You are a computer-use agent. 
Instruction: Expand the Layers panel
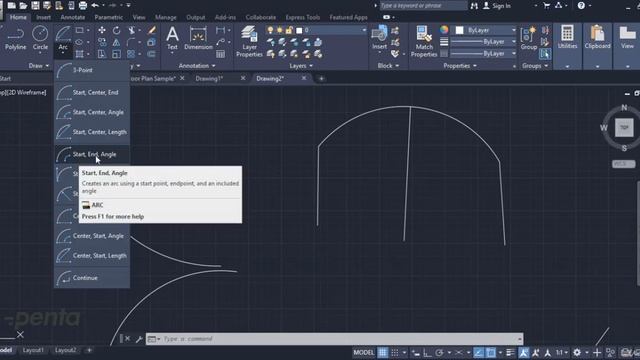point(301,66)
